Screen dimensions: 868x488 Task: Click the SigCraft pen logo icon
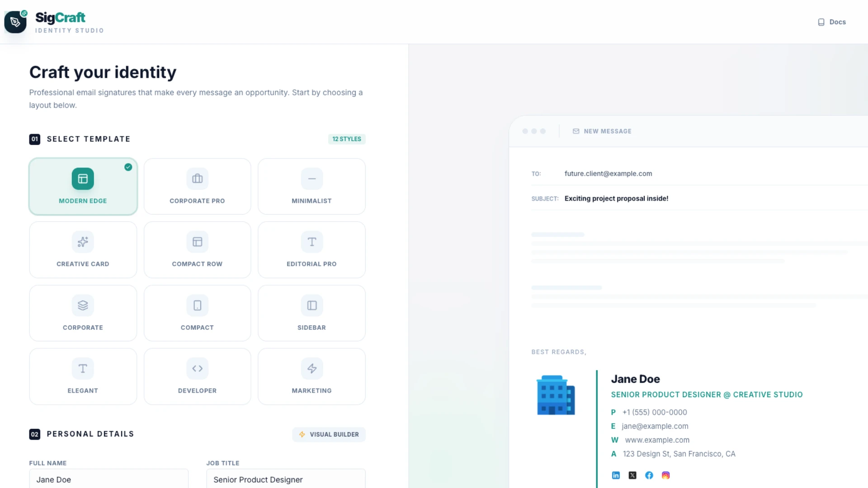(x=15, y=22)
